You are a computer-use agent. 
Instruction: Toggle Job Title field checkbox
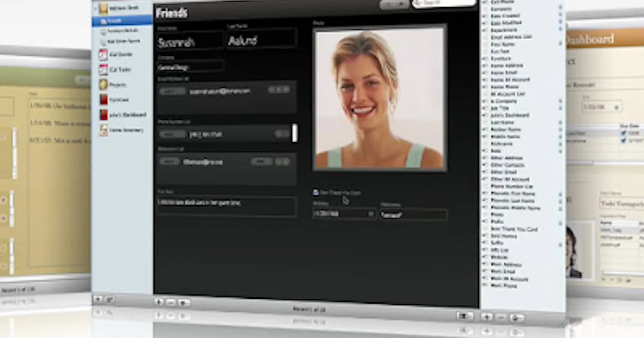pos(486,108)
